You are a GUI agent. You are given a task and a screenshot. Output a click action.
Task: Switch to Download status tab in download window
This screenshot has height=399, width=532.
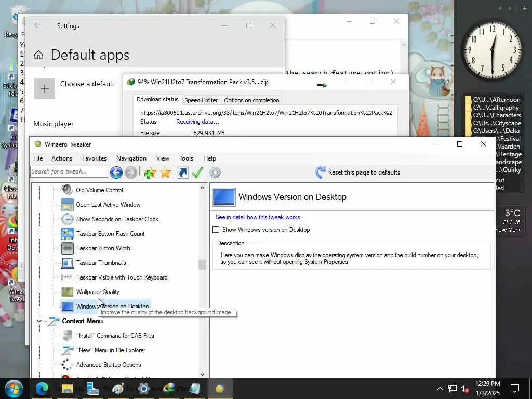pyautogui.click(x=157, y=99)
